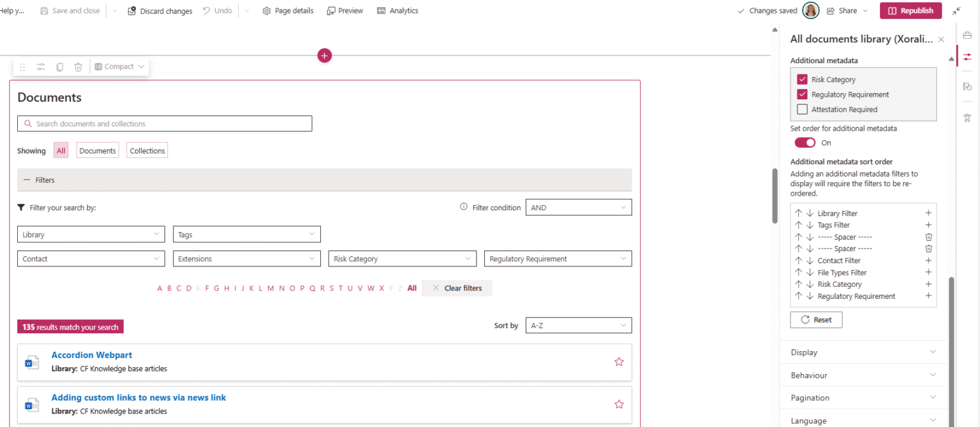The image size is (980, 427).
Task: Add spacer after Library Filter with plus
Action: pos(928,213)
